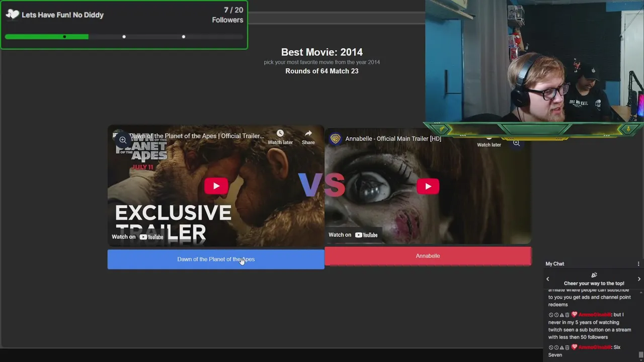Add the Apes trailer to Watch later
The width and height of the screenshot is (644, 362).
280,137
